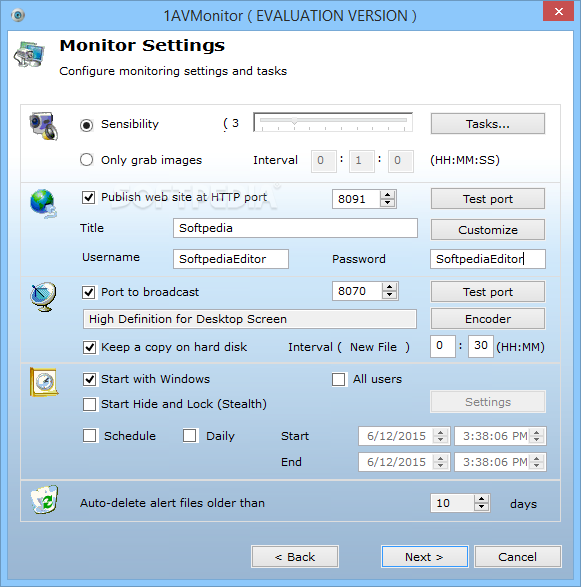The image size is (581, 587).
Task: Enable Start Hide and Lock (Stealth)
Action: [x=89, y=404]
